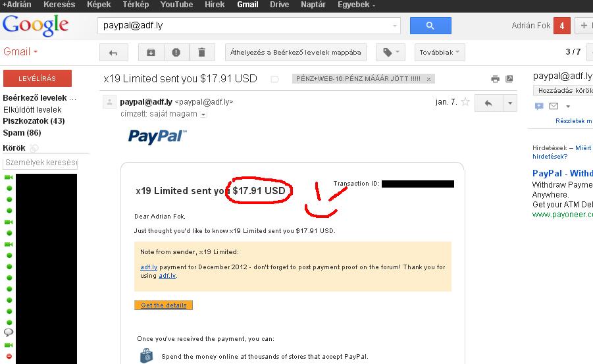The image size is (593, 364).
Task: Archive this email using archive icon
Action: coord(151,52)
